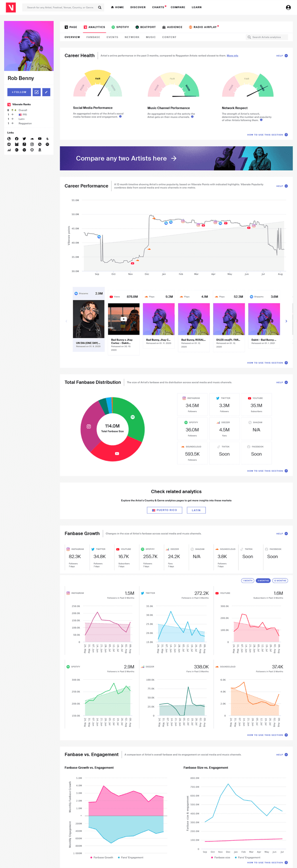Open the Spotify link icon in Links
This screenshot has width=297, height=868.
click(47, 144)
